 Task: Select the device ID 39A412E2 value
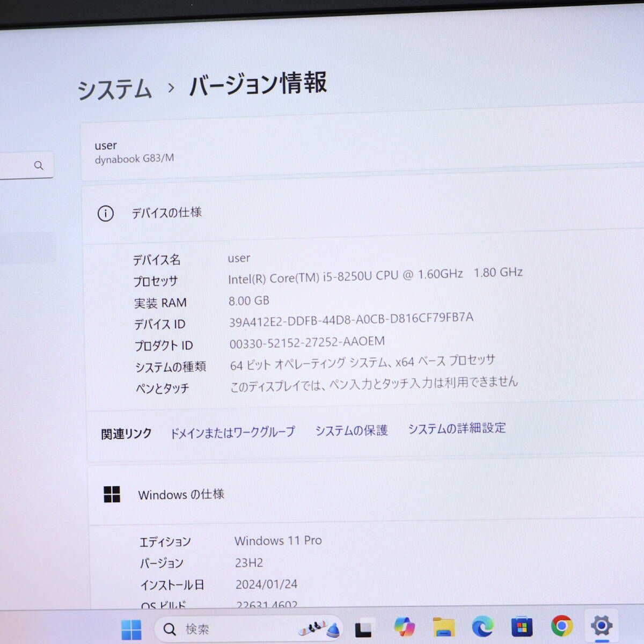pyautogui.click(x=351, y=319)
